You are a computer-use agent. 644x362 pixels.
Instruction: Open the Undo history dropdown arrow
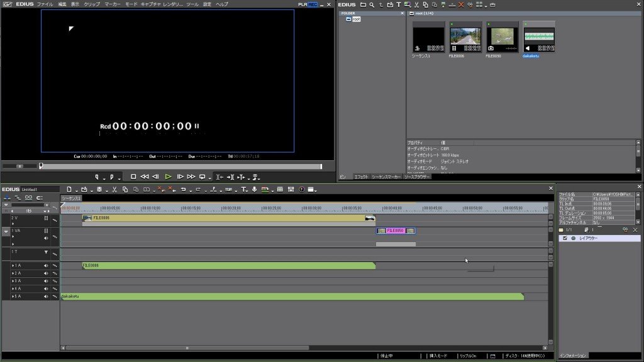pos(190,190)
